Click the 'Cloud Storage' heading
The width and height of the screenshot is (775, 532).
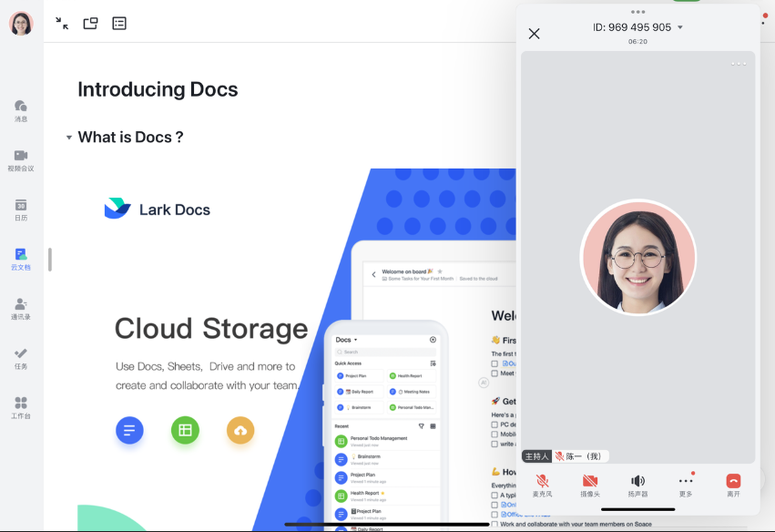[x=211, y=329]
